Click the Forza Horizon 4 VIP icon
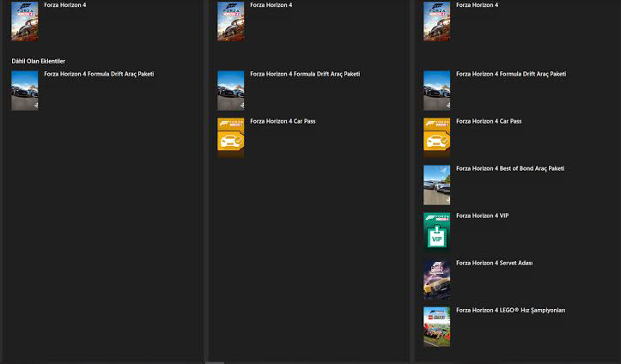 point(436,231)
